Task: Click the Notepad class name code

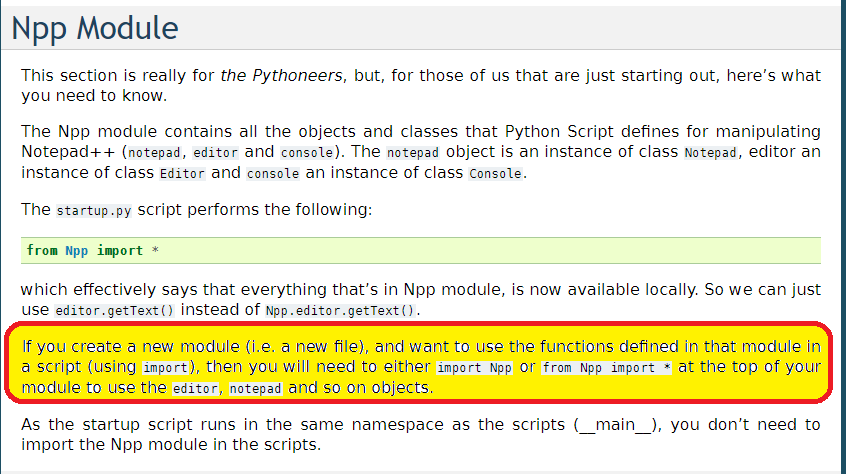Action: (710, 153)
